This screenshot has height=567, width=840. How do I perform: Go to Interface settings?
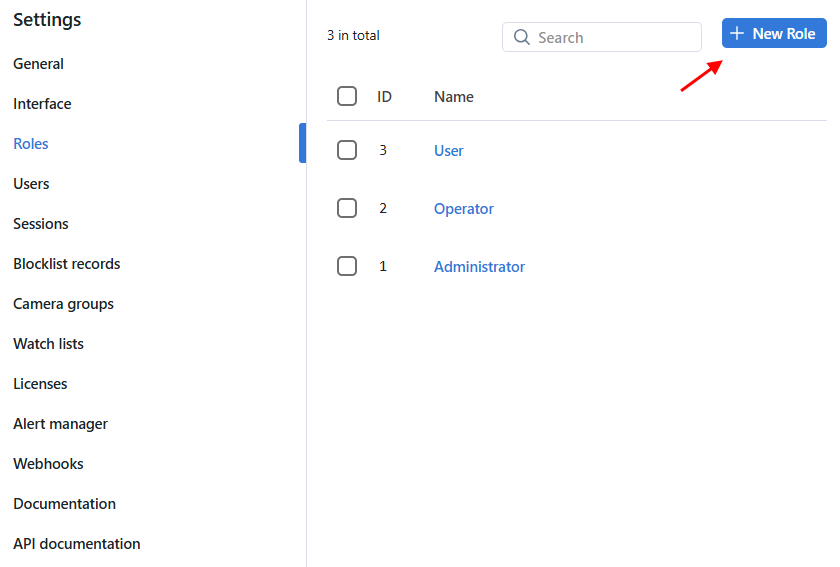point(42,104)
